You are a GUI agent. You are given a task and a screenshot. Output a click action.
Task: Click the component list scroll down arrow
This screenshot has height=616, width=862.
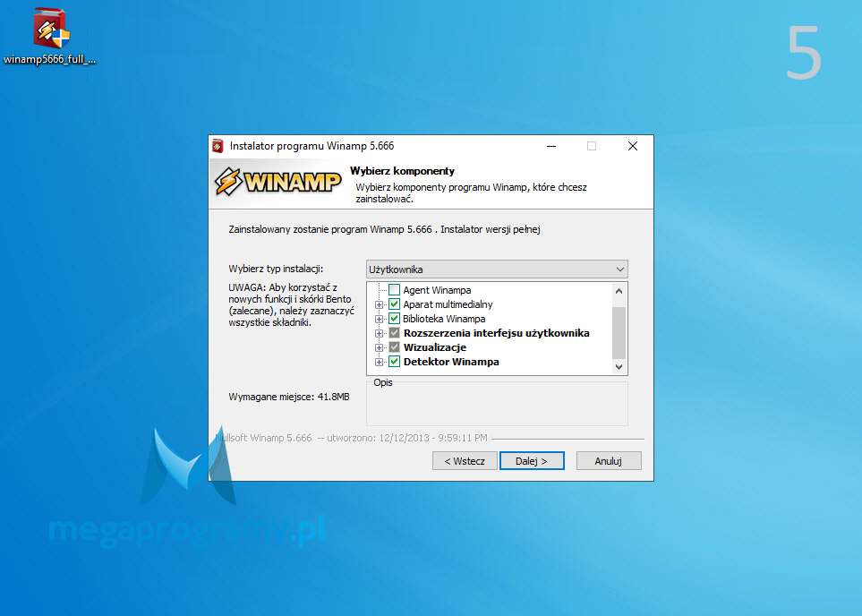click(x=619, y=367)
